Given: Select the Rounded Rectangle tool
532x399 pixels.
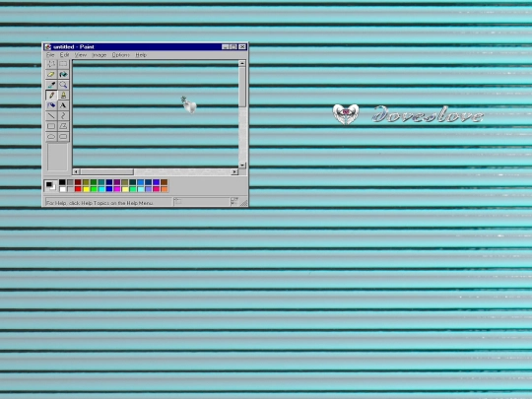Looking at the screenshot, I should pos(63,137).
